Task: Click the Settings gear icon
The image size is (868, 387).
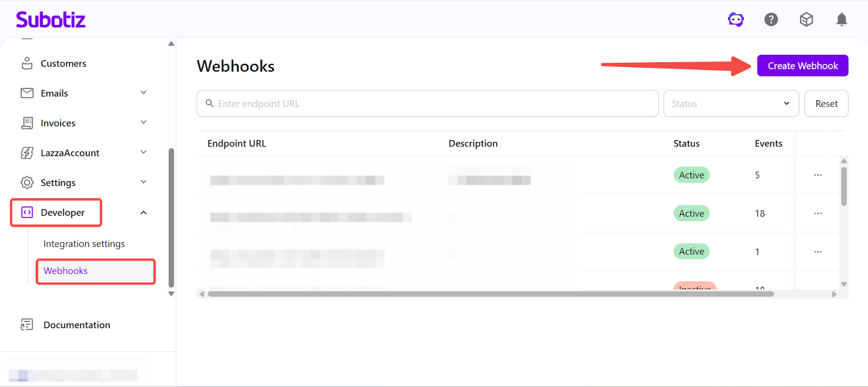Action: pyautogui.click(x=27, y=183)
